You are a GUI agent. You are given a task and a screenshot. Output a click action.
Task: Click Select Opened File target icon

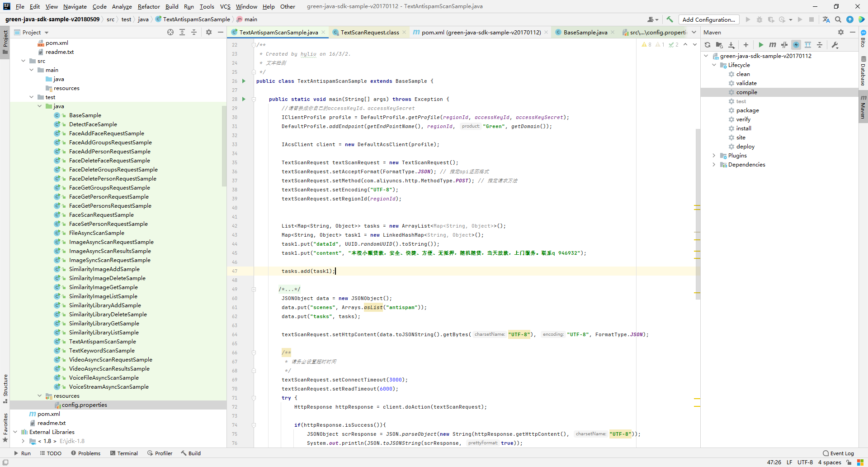(x=170, y=32)
